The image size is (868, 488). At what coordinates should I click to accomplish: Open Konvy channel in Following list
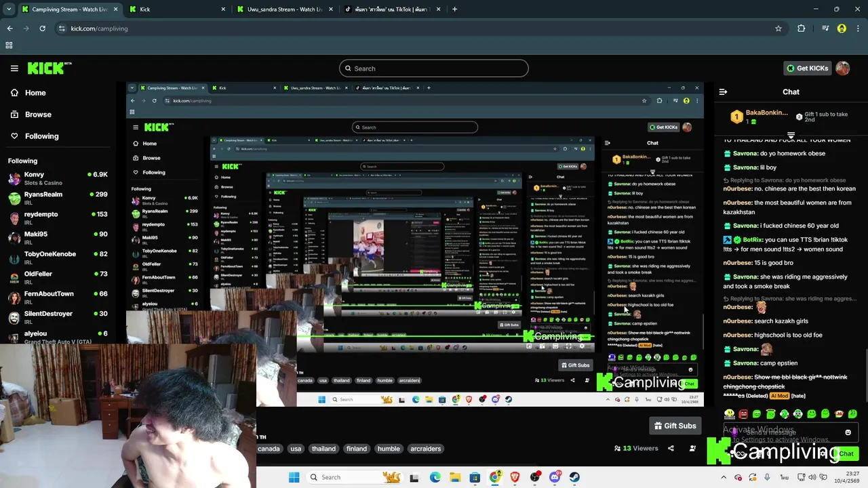[x=58, y=178]
